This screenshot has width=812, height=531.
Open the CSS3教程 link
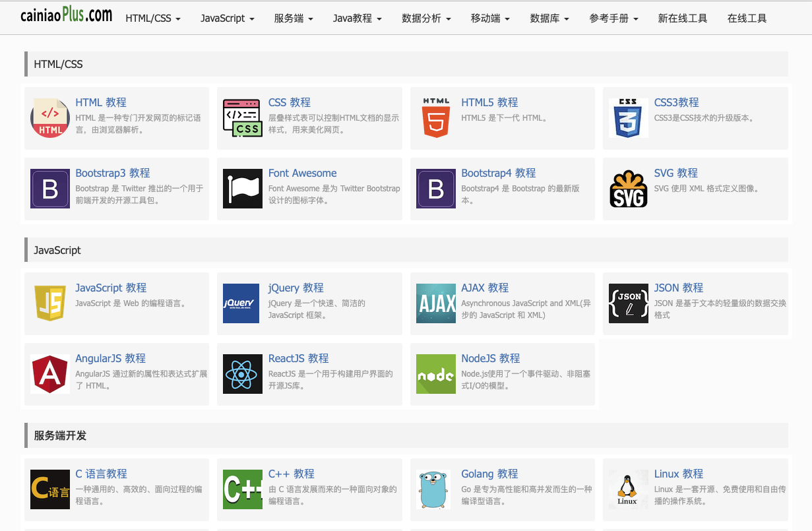(x=677, y=102)
